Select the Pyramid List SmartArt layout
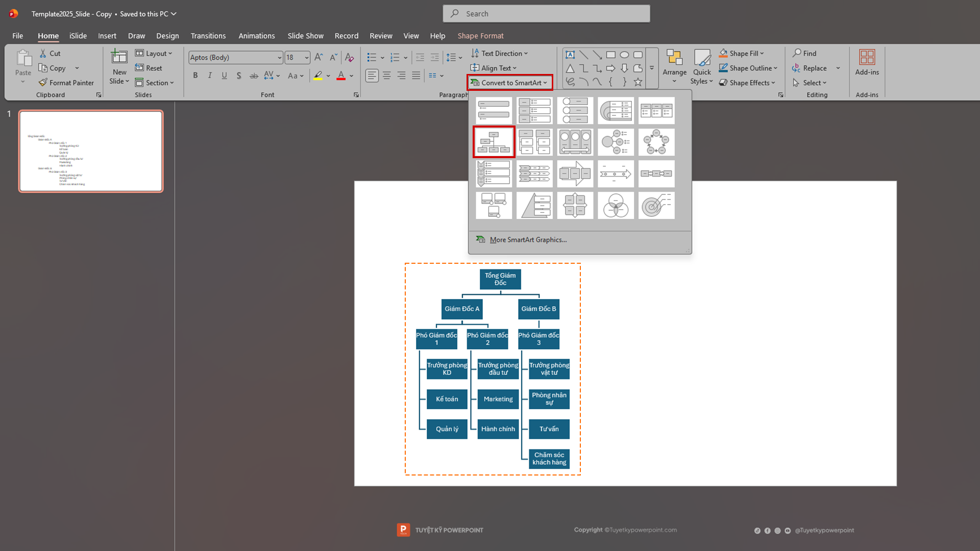 point(534,205)
